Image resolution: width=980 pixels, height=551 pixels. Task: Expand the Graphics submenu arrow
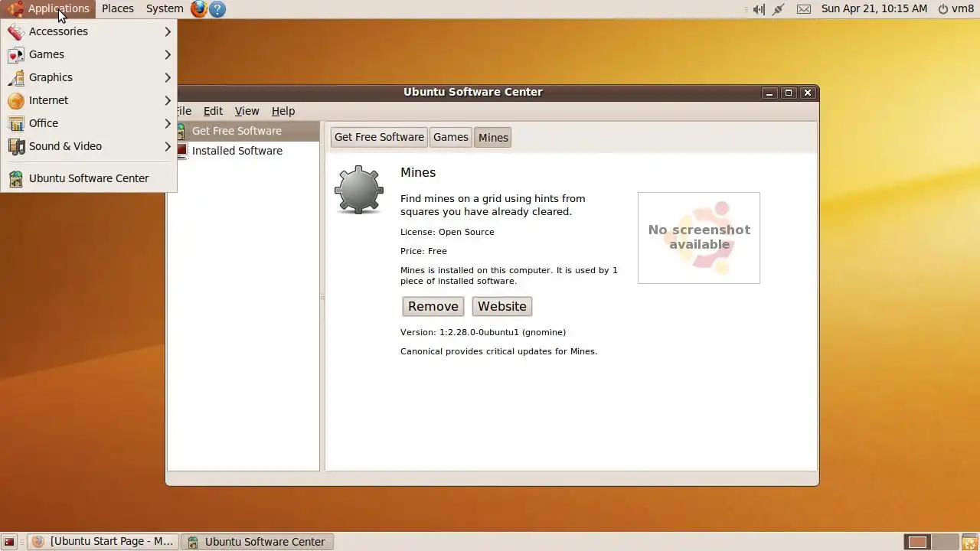[168, 77]
